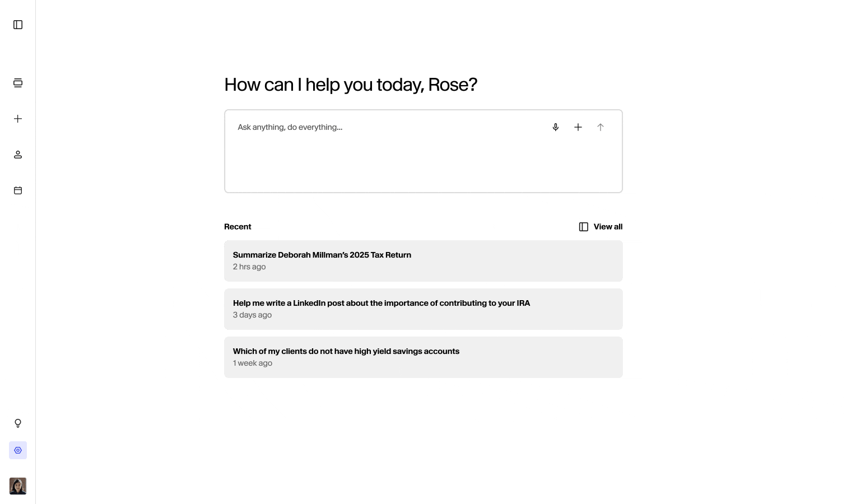847x504 pixels.
Task: Open Rose's profile avatar
Action: pos(17,486)
